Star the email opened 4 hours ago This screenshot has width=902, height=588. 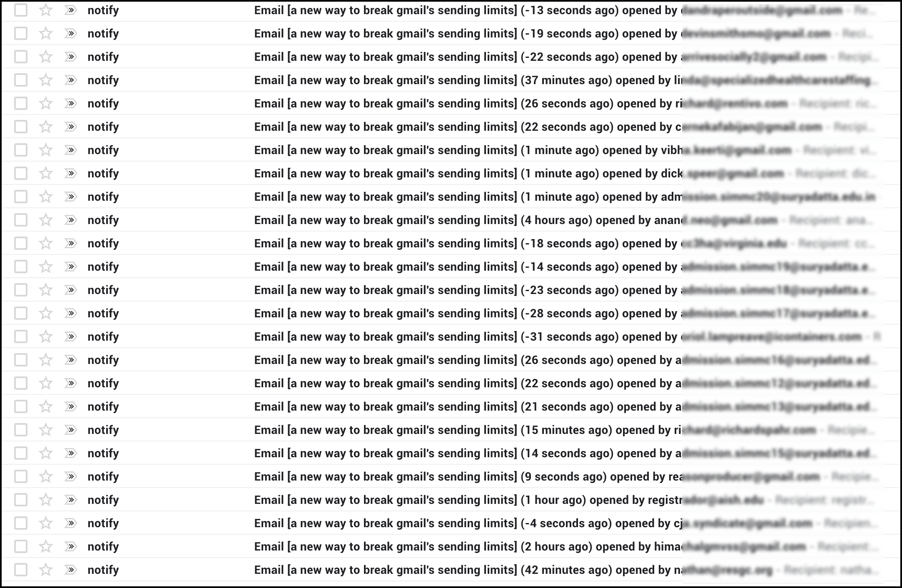click(x=45, y=220)
